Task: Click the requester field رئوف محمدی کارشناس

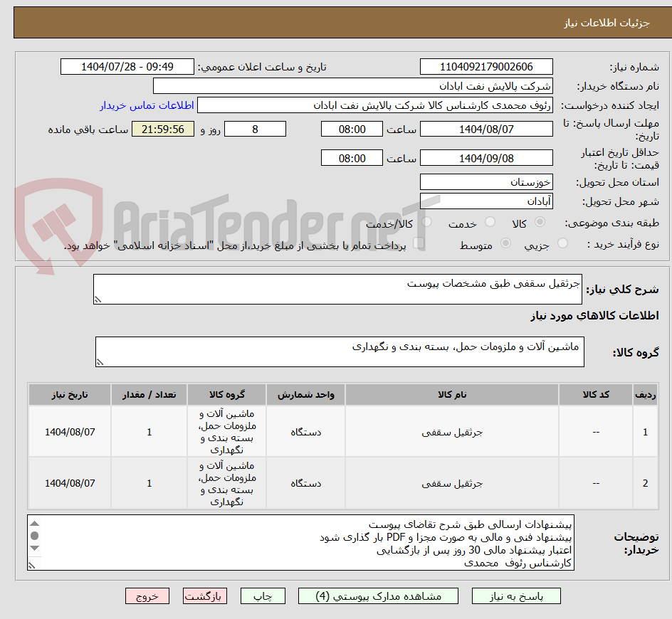Action: (x=375, y=105)
